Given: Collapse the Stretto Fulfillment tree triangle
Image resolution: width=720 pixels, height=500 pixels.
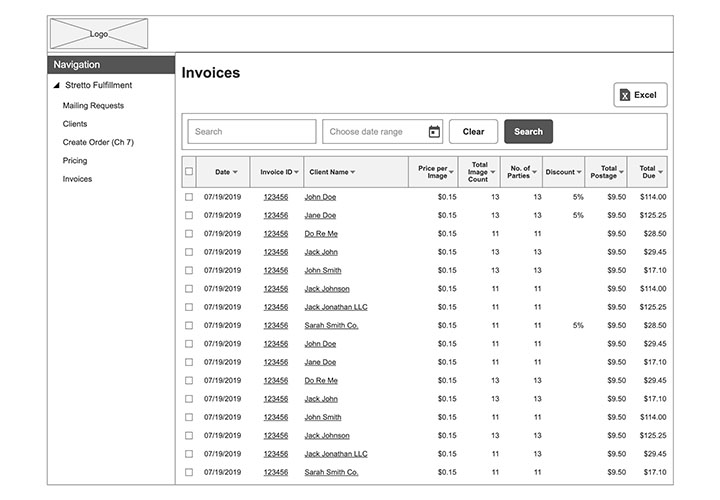Looking at the screenshot, I should point(56,85).
